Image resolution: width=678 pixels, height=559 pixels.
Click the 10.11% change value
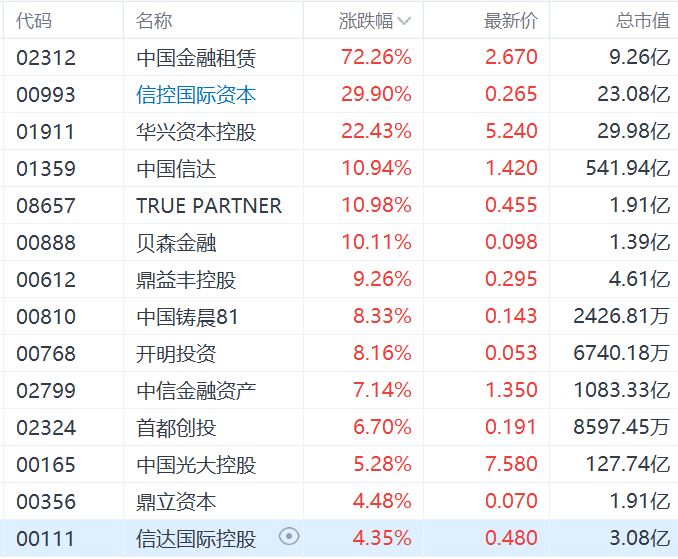376,242
